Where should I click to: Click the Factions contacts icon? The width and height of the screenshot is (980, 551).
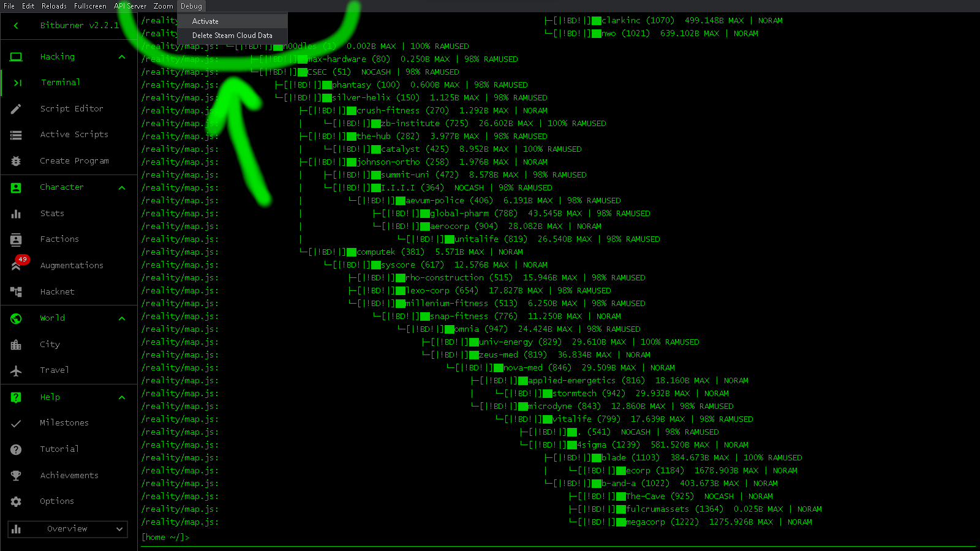[16, 239]
